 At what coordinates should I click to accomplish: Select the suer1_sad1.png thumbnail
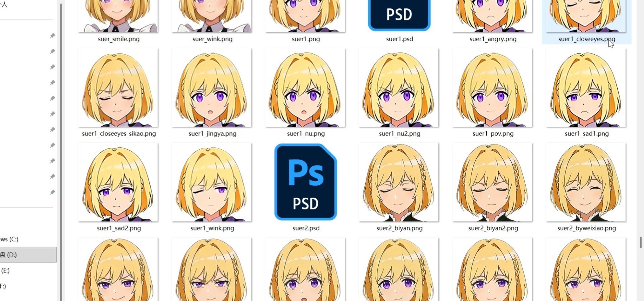pos(586,88)
